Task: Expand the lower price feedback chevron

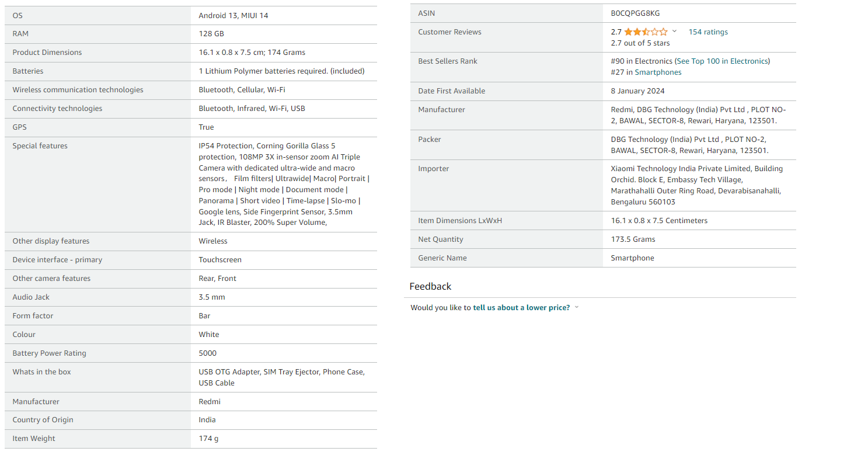Action: (577, 307)
